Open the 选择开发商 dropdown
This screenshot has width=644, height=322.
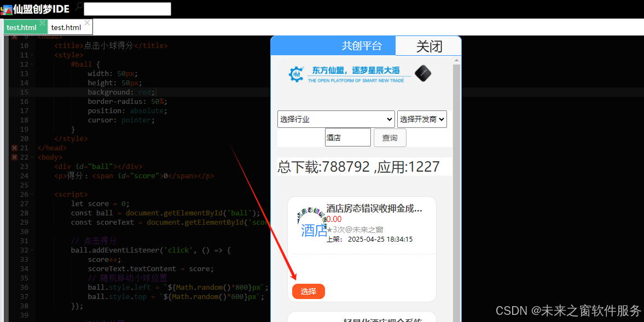422,119
